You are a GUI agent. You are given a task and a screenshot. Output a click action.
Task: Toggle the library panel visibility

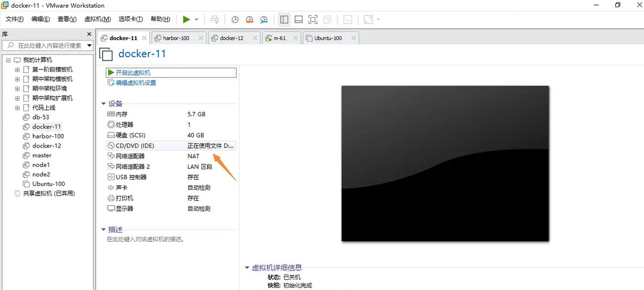coord(283,19)
